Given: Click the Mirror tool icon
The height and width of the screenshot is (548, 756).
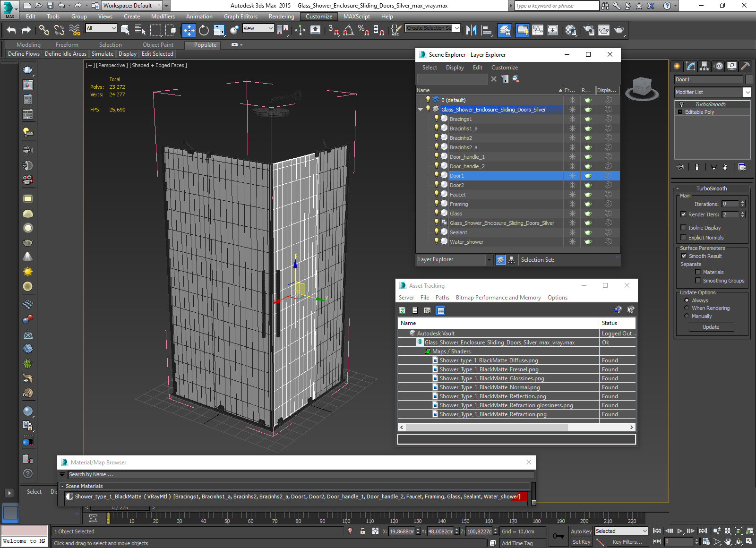Looking at the screenshot, I should click(x=471, y=30).
